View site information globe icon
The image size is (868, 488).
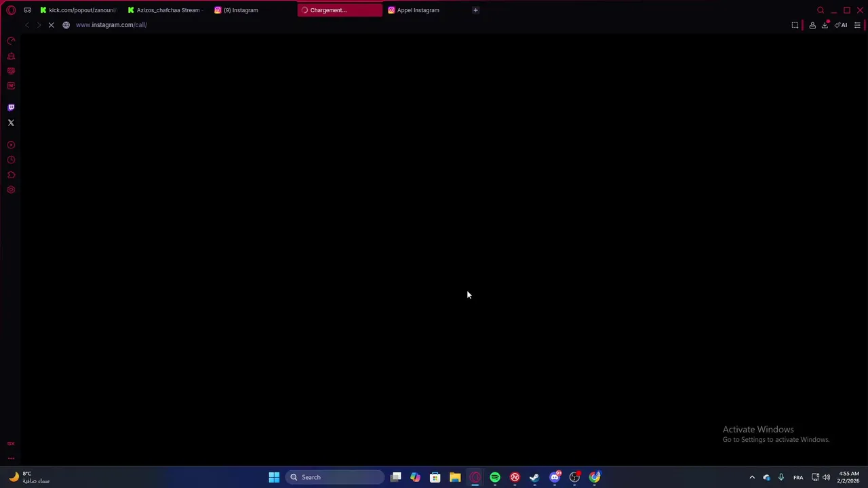(66, 25)
